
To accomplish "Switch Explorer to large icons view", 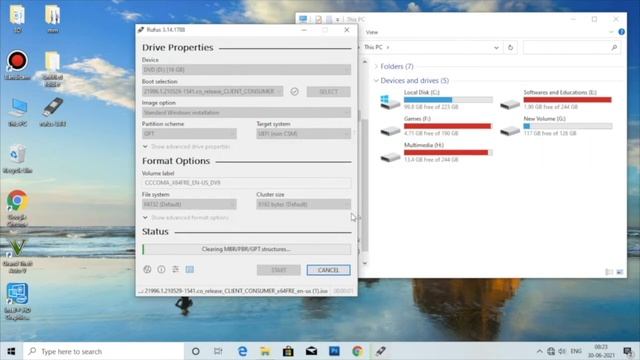I will tap(620, 272).
